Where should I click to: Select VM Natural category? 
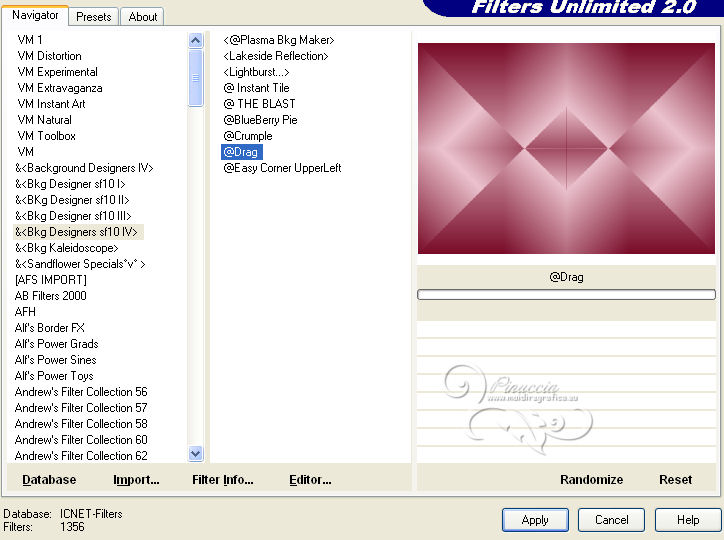tap(45, 120)
